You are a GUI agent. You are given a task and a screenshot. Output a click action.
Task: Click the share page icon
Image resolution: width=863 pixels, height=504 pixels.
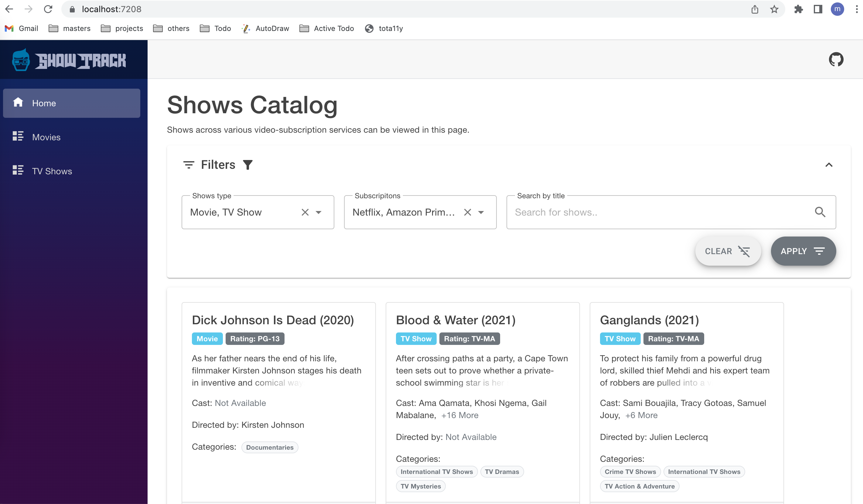pos(755,9)
